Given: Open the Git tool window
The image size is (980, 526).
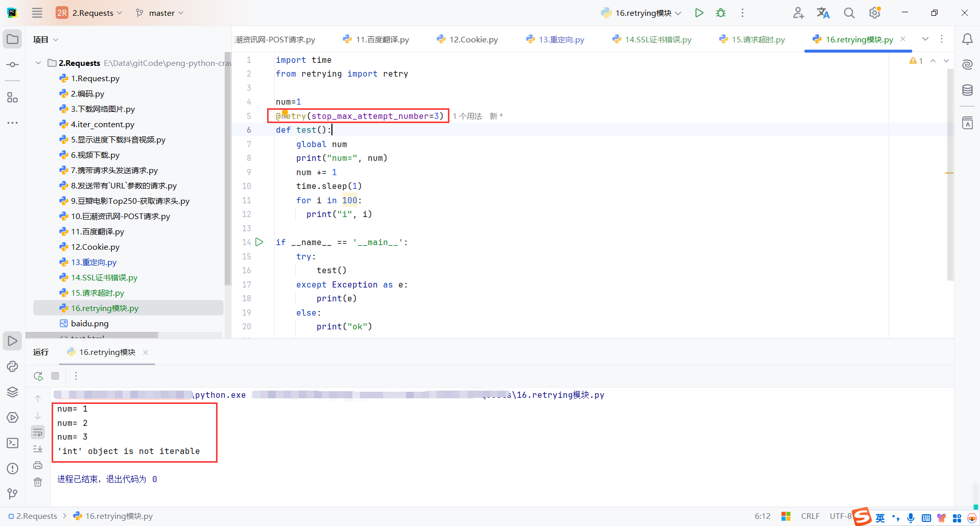Looking at the screenshot, I should tap(13, 494).
